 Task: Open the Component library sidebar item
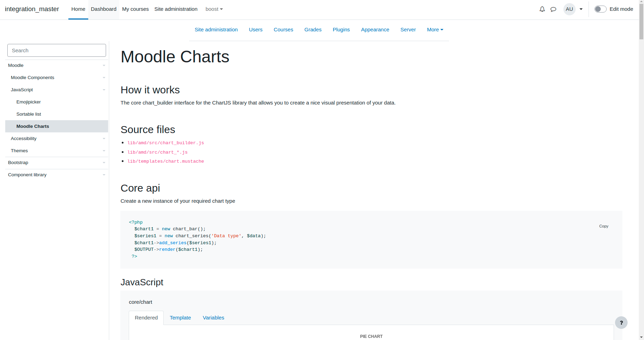click(27, 175)
